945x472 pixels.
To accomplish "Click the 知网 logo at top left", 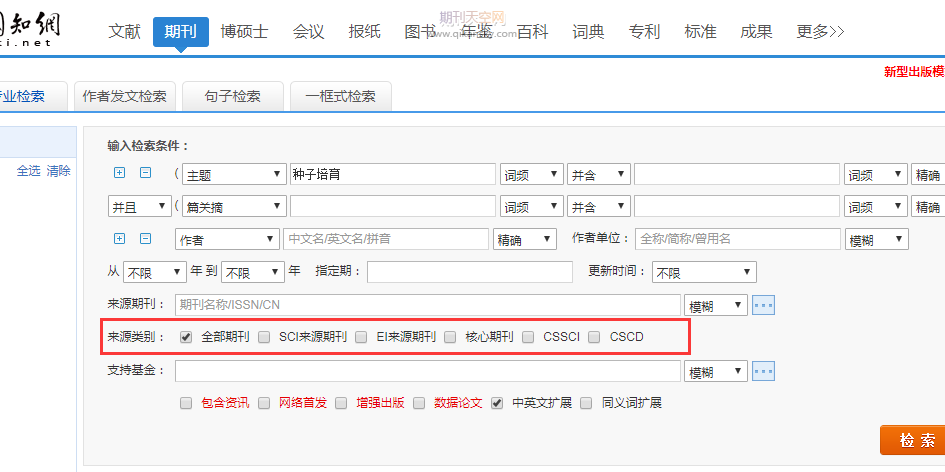I will (30, 31).
